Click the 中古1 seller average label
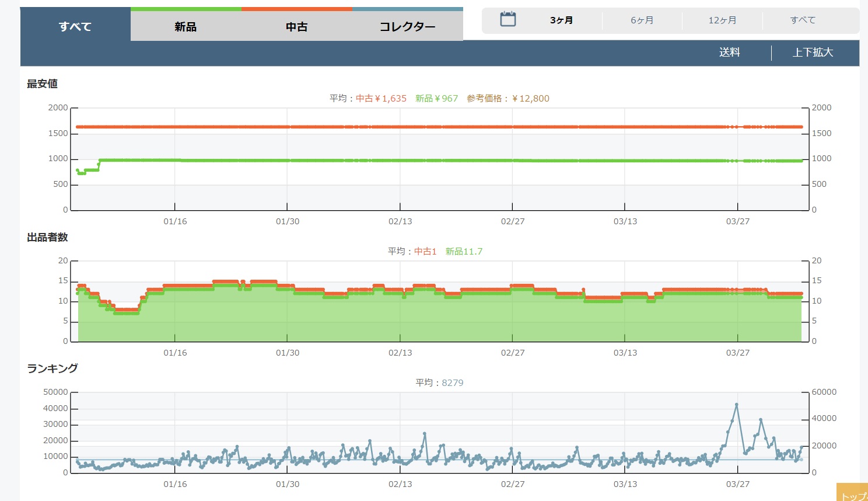 coord(425,251)
